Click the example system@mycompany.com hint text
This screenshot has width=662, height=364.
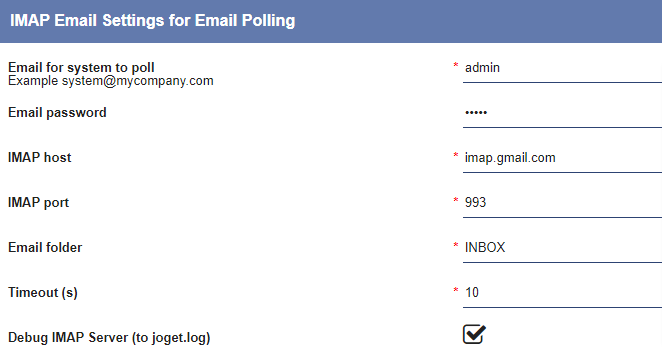click(x=111, y=81)
